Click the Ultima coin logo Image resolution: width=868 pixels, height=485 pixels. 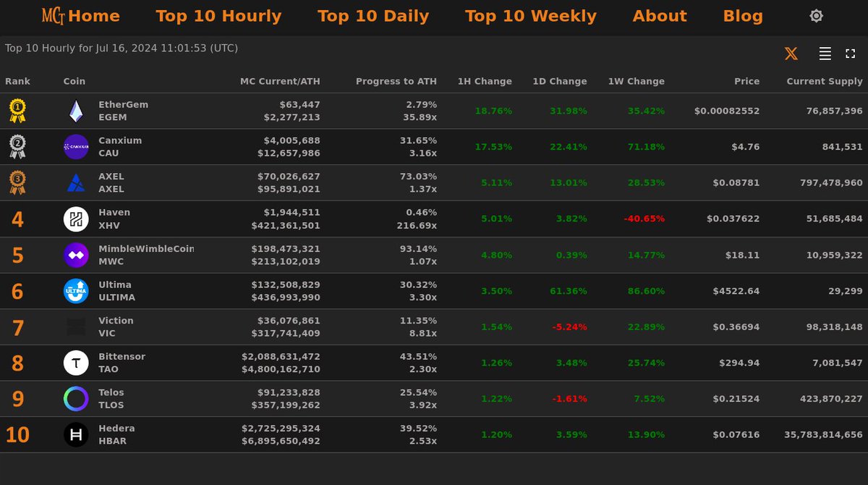click(76, 291)
